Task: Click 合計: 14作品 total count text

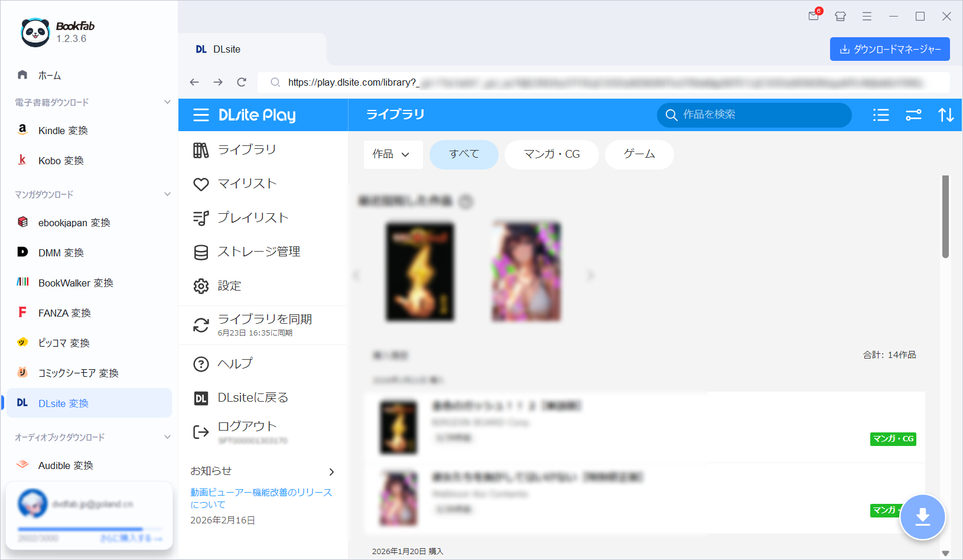Action: pos(889,355)
